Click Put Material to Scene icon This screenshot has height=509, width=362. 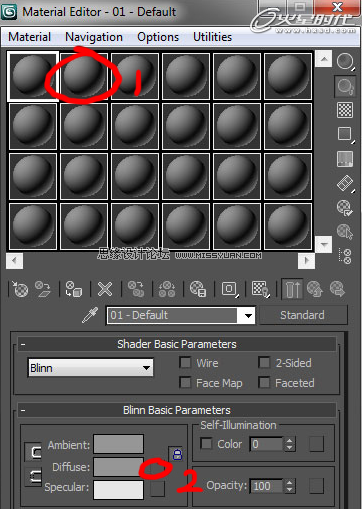point(43,289)
